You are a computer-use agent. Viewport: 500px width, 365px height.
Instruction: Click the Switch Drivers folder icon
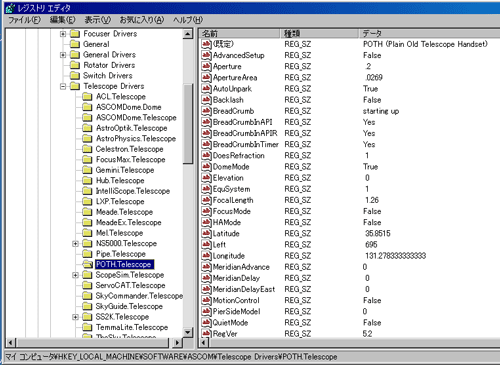tap(75, 76)
